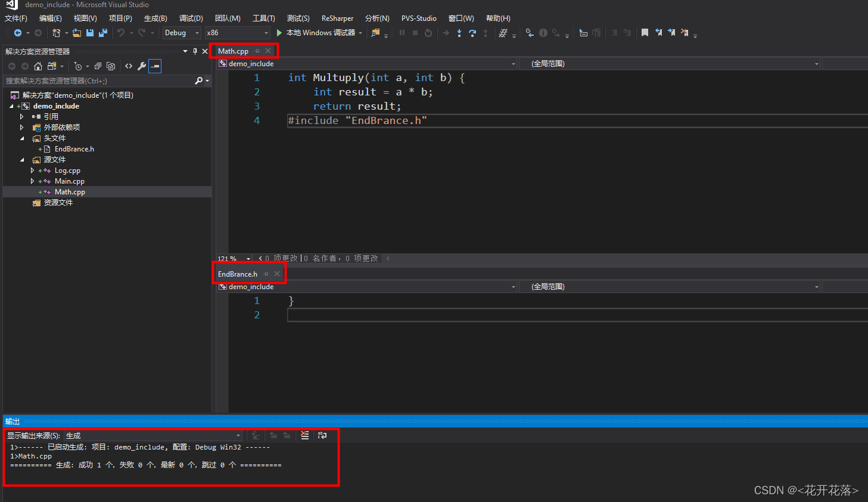This screenshot has height=502, width=868.
Task: Click the Clear All output icon
Action: click(x=304, y=435)
